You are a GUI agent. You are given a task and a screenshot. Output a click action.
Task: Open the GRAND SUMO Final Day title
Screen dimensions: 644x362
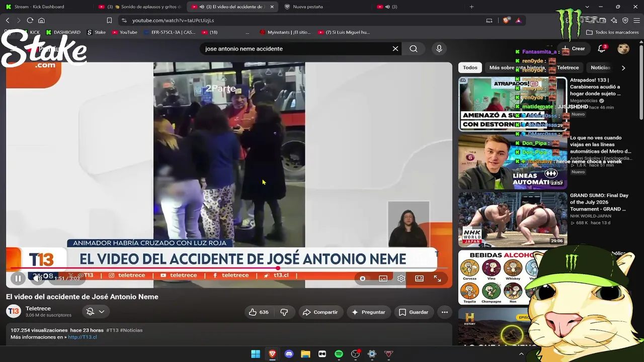[599, 202]
